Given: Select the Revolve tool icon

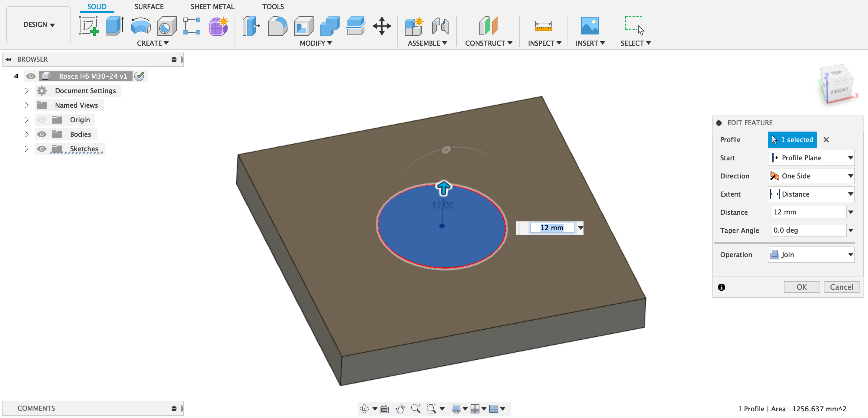Looking at the screenshot, I should click(140, 26).
